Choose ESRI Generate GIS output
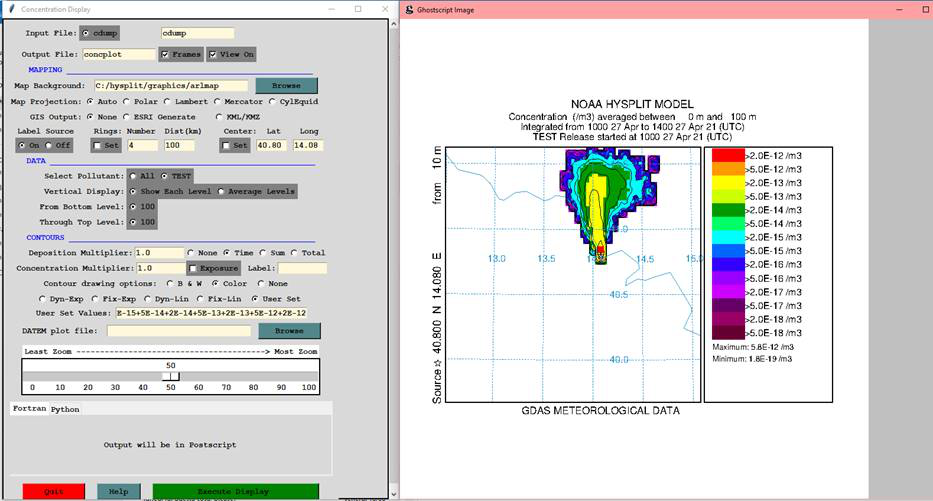The image size is (933, 501). [x=126, y=117]
